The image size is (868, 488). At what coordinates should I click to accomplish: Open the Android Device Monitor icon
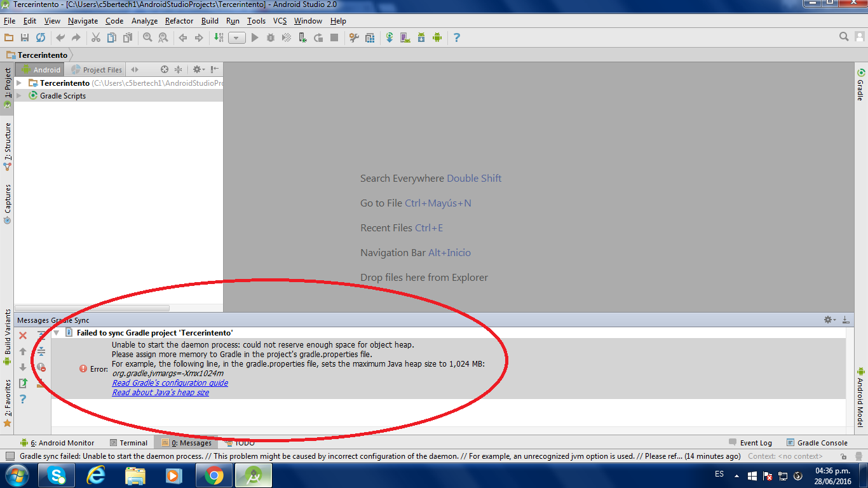(437, 38)
